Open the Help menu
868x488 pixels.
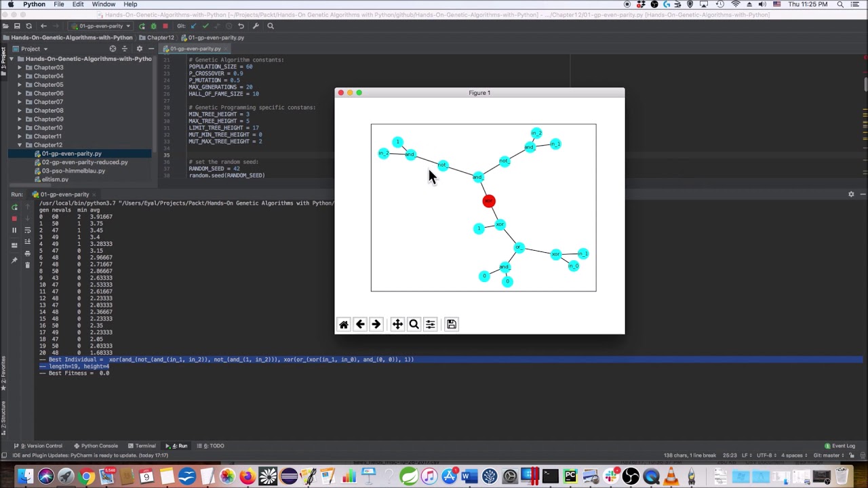[x=130, y=4]
